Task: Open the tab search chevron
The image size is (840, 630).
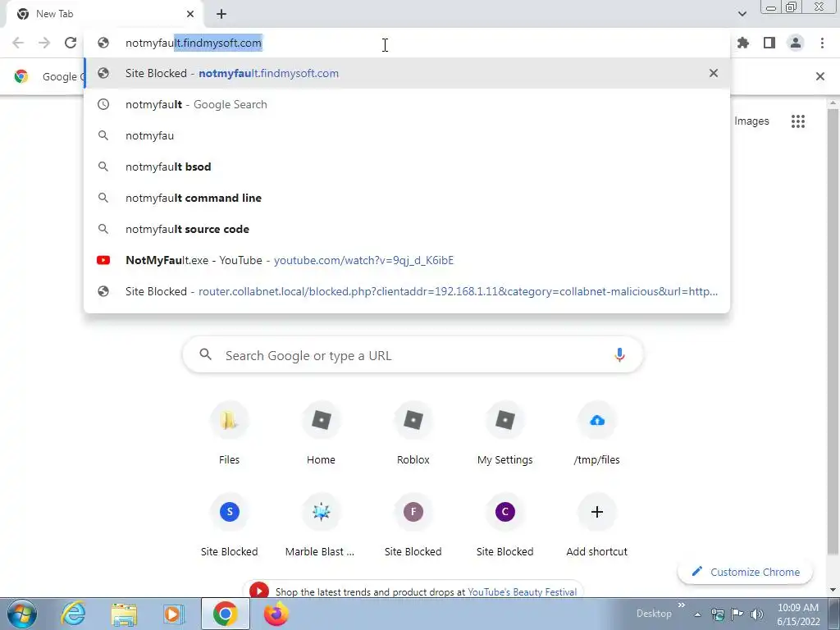Action: tap(742, 14)
